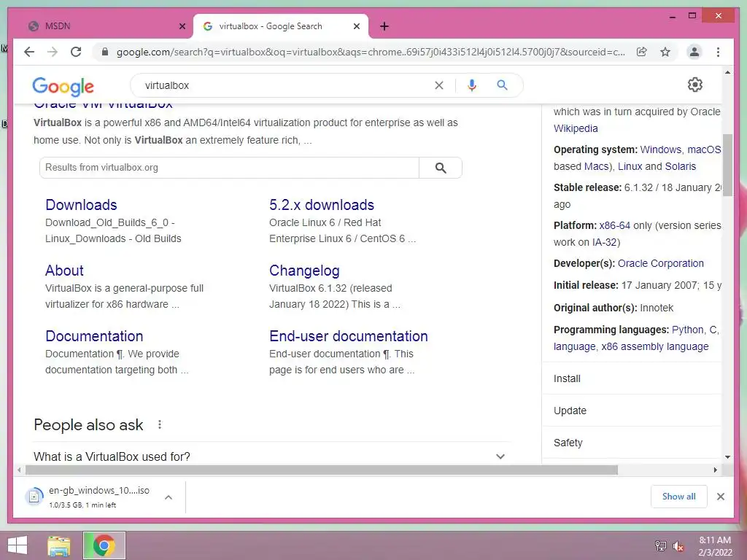The height and width of the screenshot is (560, 747).
Task: Clear the virtualbox search query
Action: [x=438, y=85]
